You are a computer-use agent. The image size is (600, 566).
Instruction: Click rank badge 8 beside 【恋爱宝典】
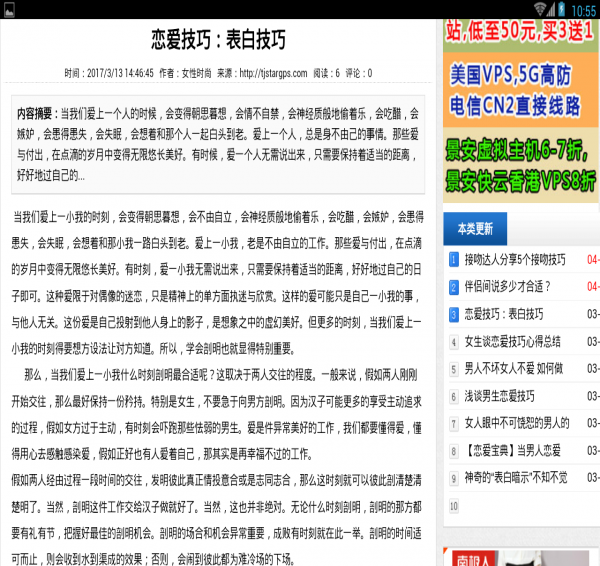click(453, 451)
